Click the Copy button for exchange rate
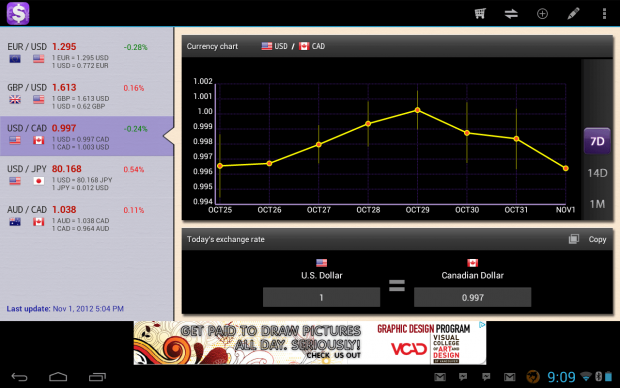This screenshot has width=620, height=388. tap(597, 239)
